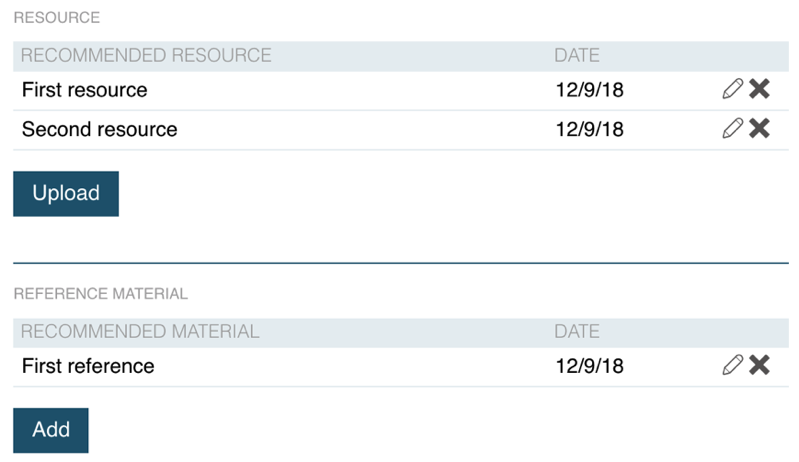Select the First resource name

point(85,90)
